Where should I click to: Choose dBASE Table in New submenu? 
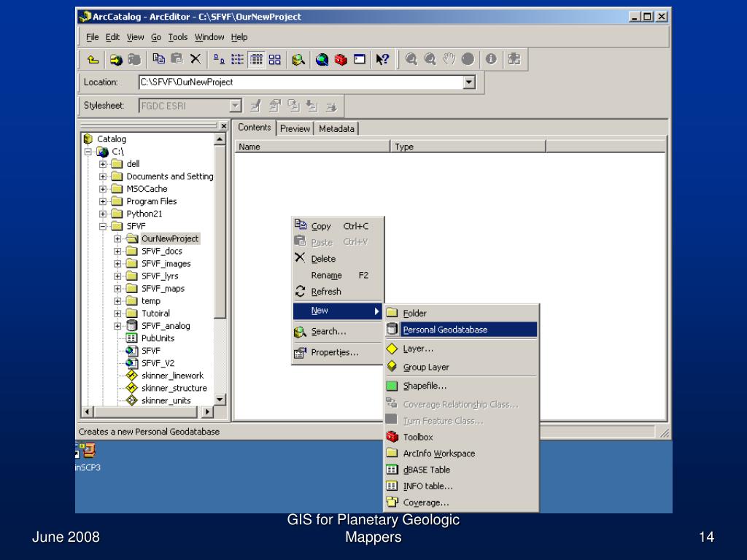point(461,470)
